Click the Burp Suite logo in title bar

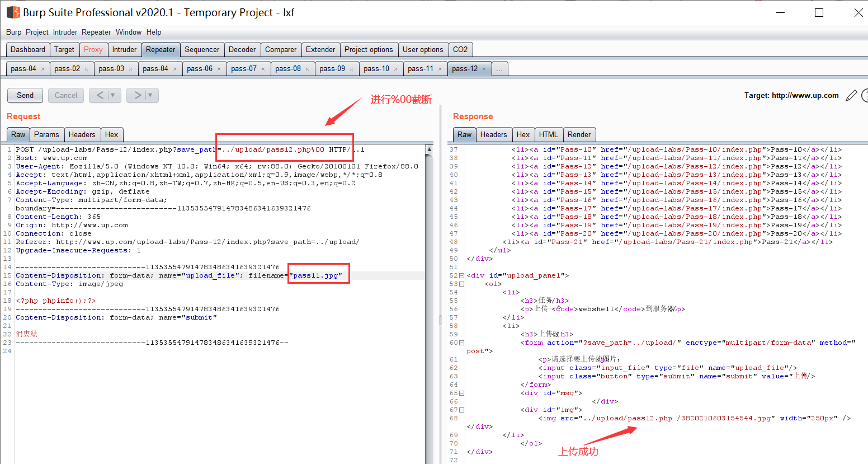click(13, 12)
